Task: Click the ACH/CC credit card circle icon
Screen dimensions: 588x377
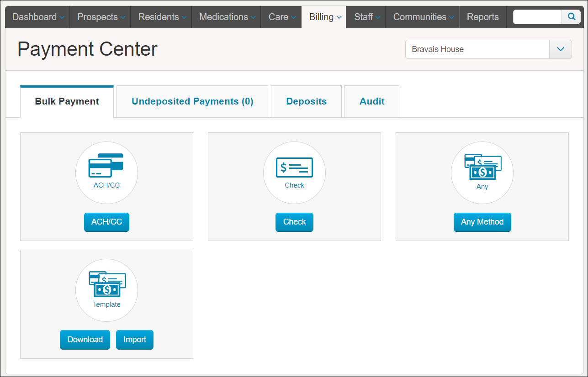Action: tap(106, 173)
